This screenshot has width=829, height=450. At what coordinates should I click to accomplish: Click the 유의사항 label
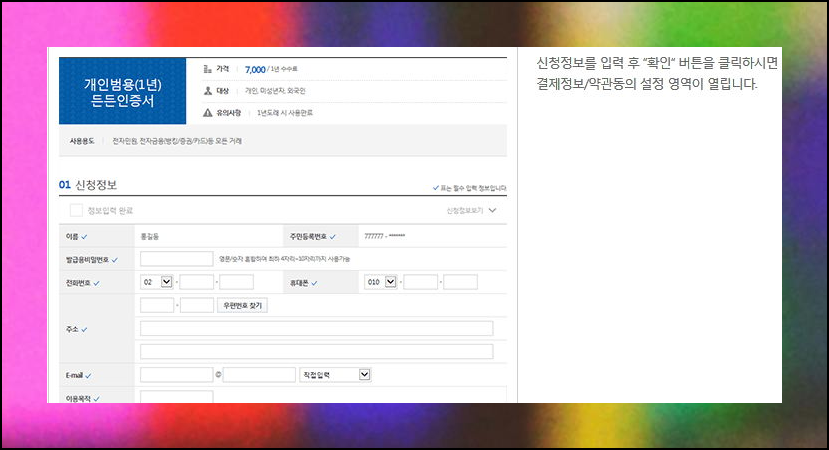pos(229,113)
